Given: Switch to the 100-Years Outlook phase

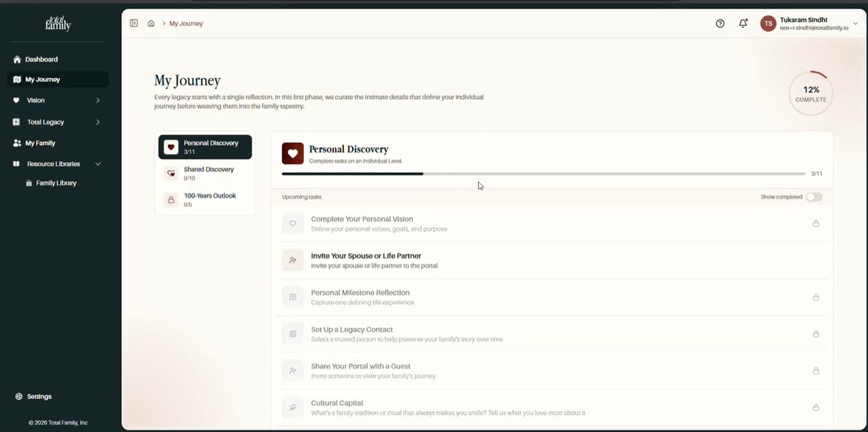Looking at the screenshot, I should (x=205, y=200).
